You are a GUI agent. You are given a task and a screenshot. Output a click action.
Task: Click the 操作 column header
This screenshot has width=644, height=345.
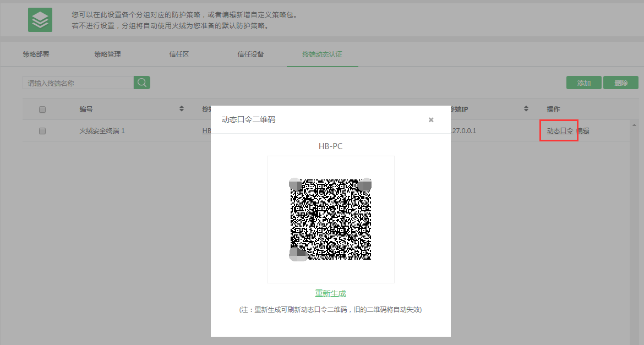pyautogui.click(x=553, y=109)
